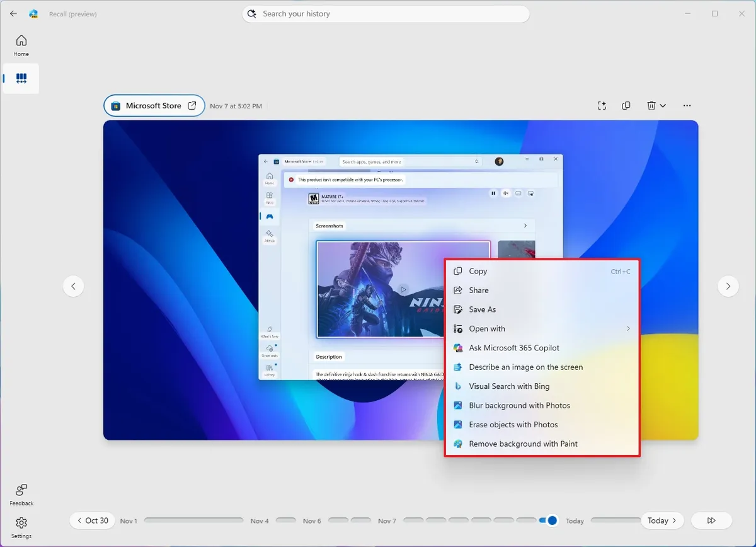The image size is (756, 547).
Task: Click the Search your history field
Action: [x=386, y=13]
